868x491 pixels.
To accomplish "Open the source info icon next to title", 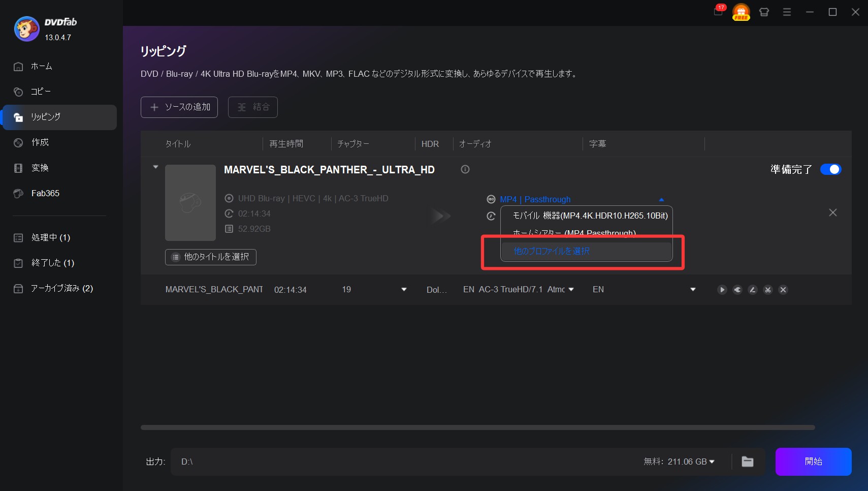I will 465,169.
